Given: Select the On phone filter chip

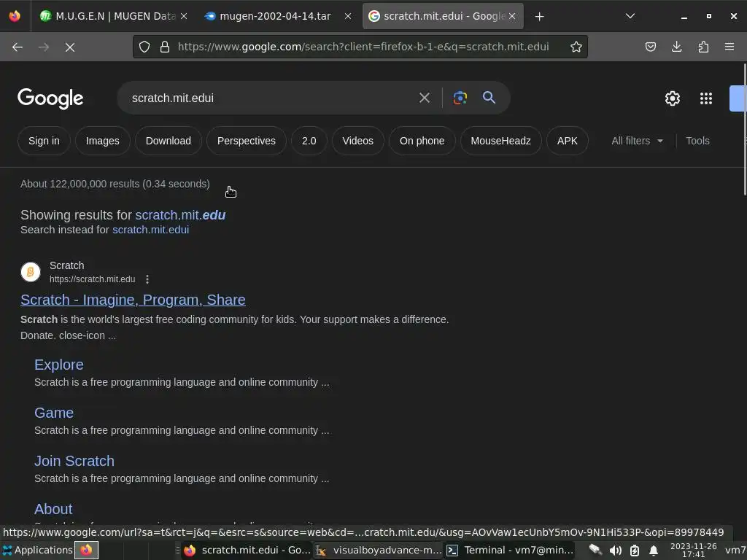Looking at the screenshot, I should (x=422, y=141).
